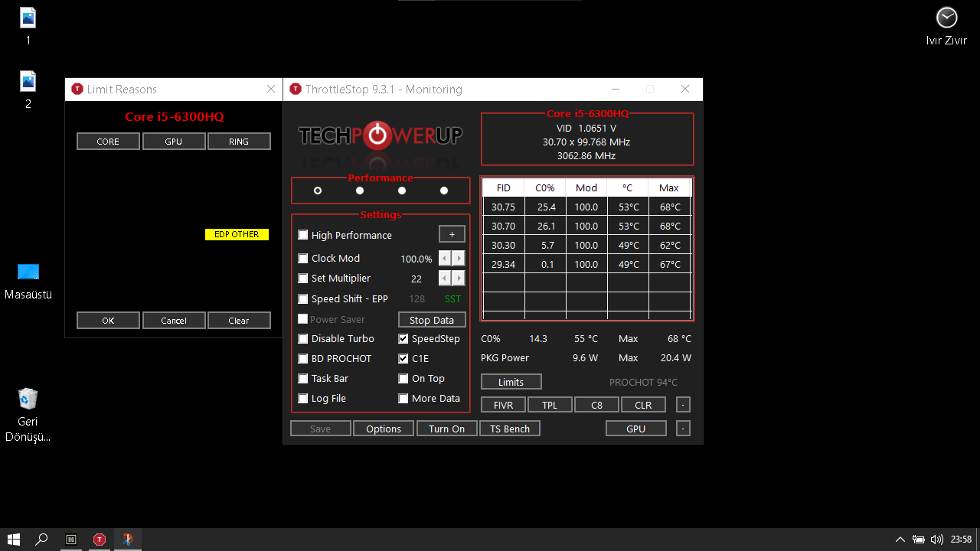
Task: Increase the Clock Mod percentage
Action: 459,259
